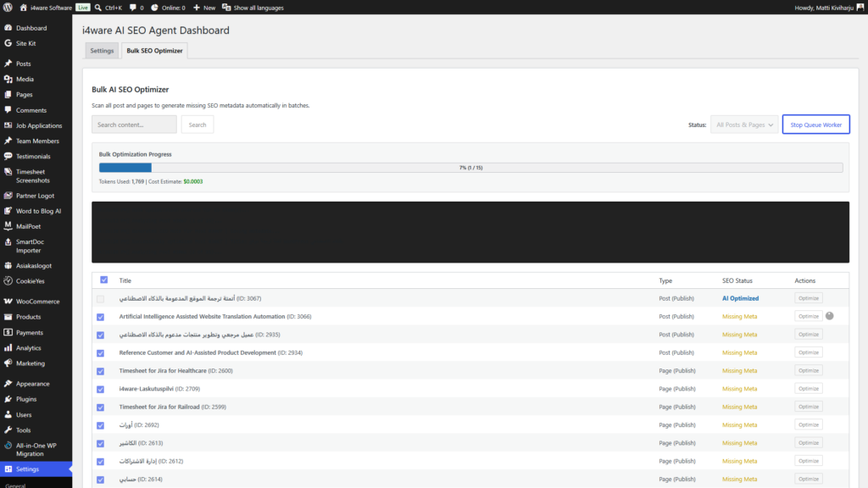Click Optimize for post ID 3067

[808, 298]
